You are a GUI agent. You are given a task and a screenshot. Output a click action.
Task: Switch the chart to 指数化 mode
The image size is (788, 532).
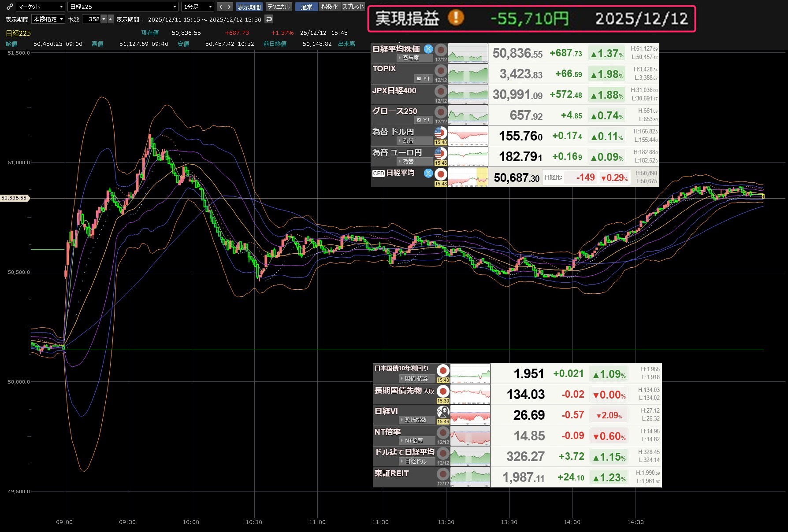[x=330, y=7]
